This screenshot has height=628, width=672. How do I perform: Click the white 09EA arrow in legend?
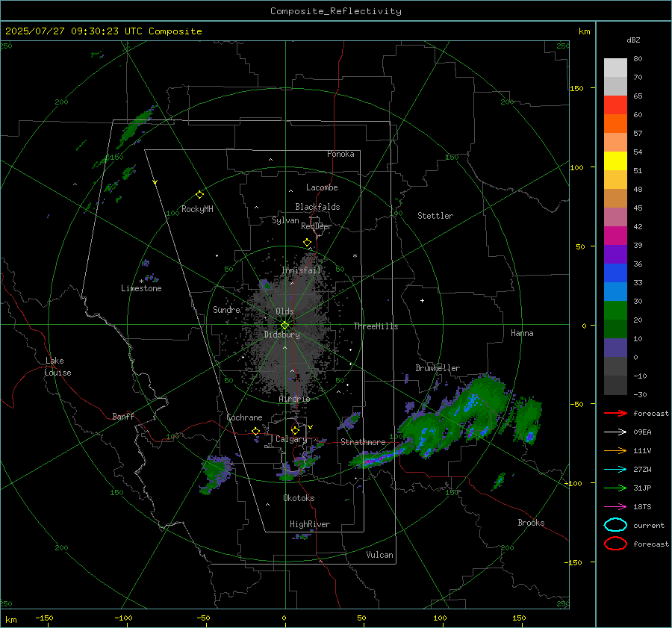click(x=615, y=432)
